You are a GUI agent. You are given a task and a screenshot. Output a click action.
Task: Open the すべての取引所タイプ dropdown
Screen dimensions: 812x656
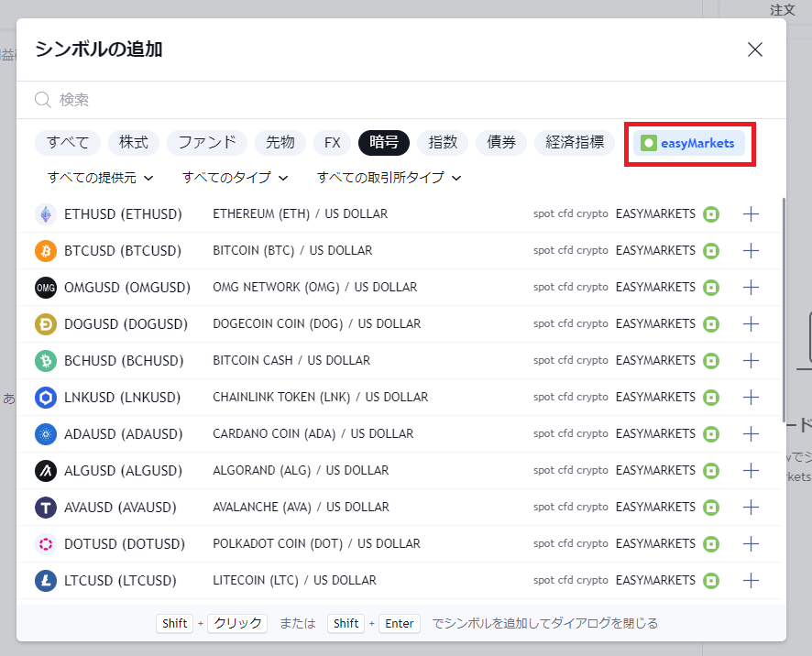point(389,178)
